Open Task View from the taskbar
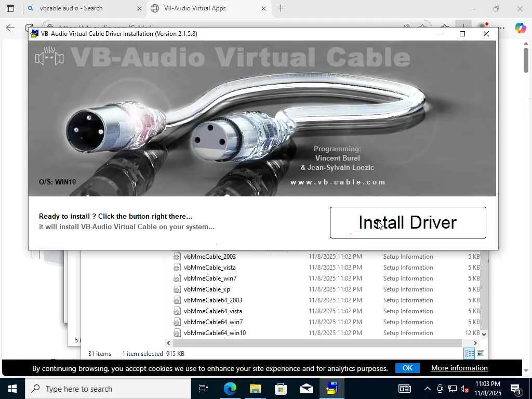532x399 pixels. pyautogui.click(x=204, y=389)
